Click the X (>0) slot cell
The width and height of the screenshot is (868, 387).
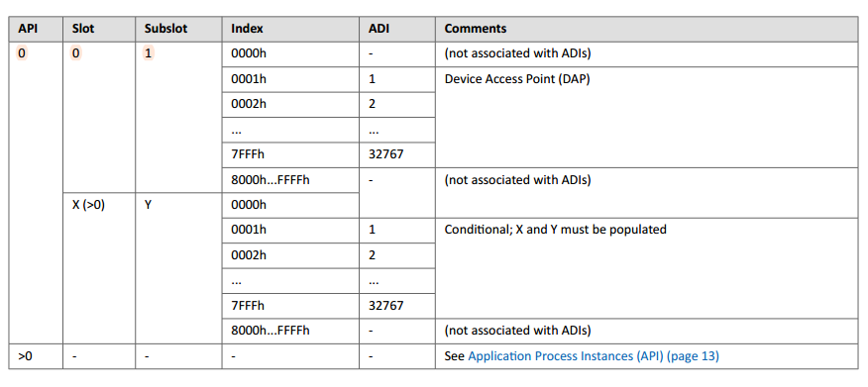tap(88, 205)
